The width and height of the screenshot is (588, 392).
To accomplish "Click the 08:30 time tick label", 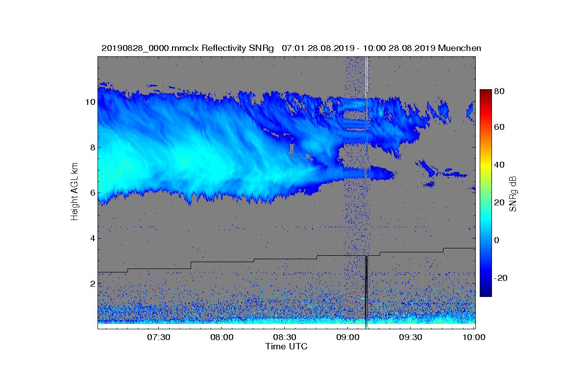I will tap(285, 337).
